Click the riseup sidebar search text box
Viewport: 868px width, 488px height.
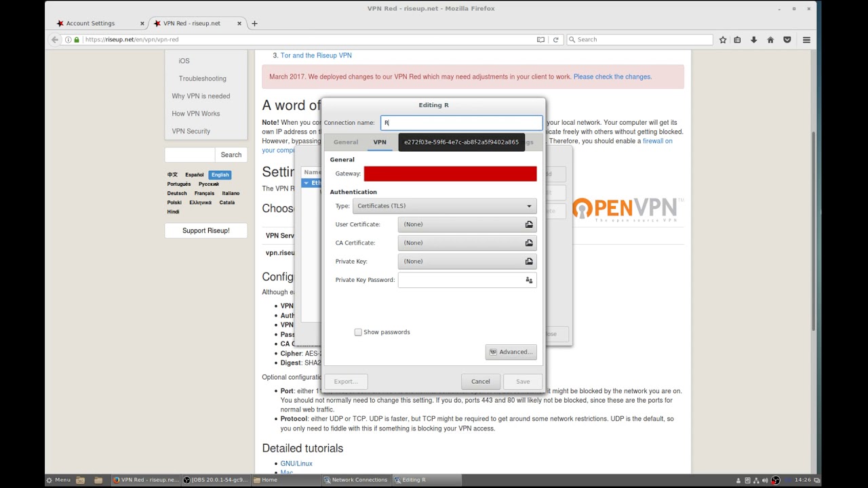point(190,155)
